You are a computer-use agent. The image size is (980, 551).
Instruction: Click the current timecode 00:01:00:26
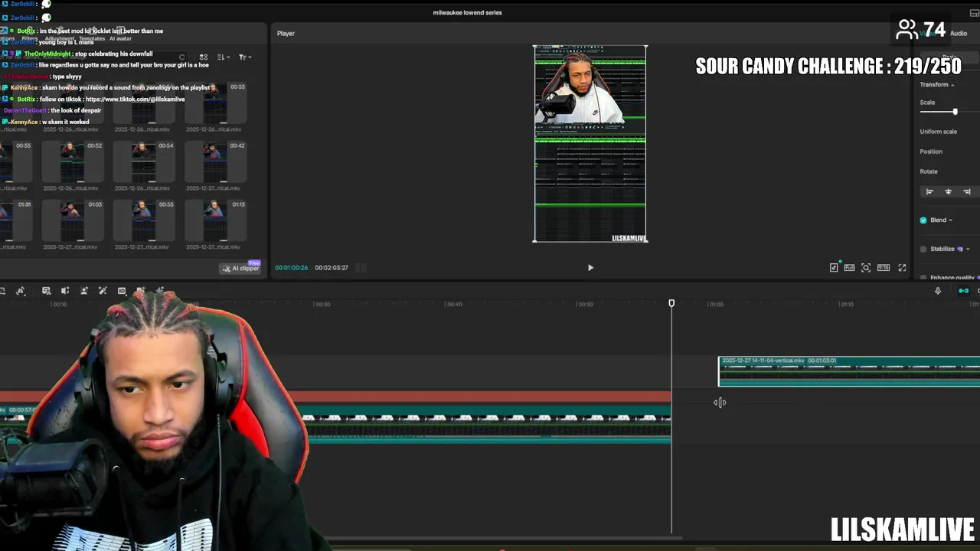292,268
